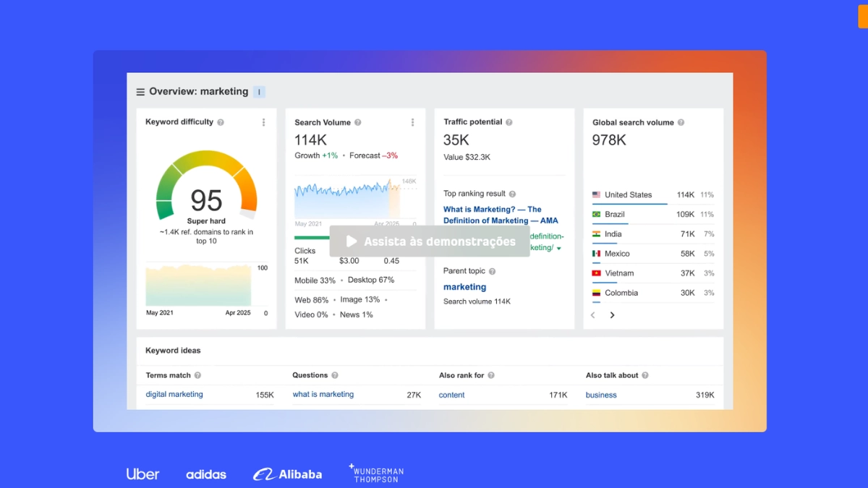Click the help icon beside Global search volume
The image size is (868, 488).
point(681,123)
